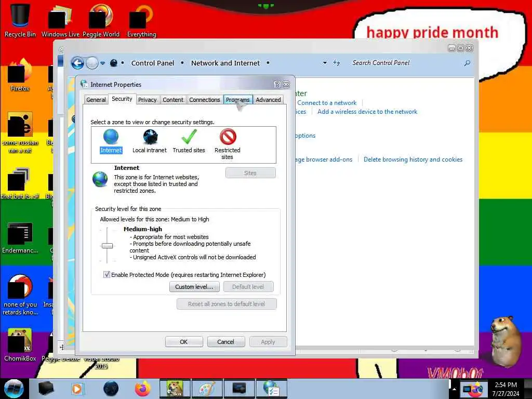Select the Restricted sites zone icon
Screen dimensions: 532x399
click(228, 137)
